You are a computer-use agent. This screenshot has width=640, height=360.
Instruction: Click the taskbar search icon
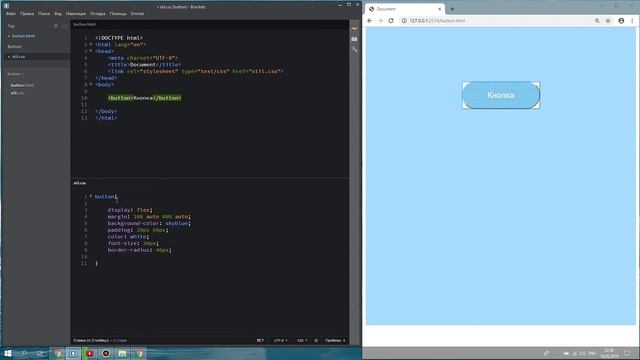(24, 353)
